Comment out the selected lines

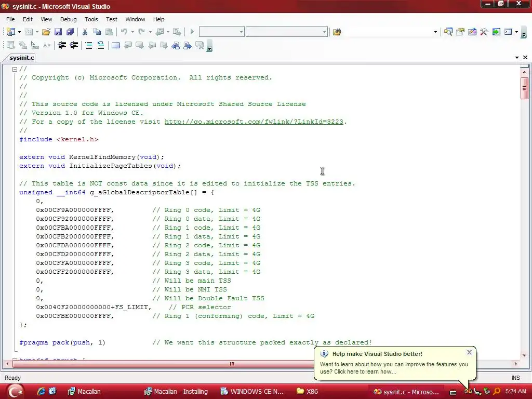pos(89,45)
